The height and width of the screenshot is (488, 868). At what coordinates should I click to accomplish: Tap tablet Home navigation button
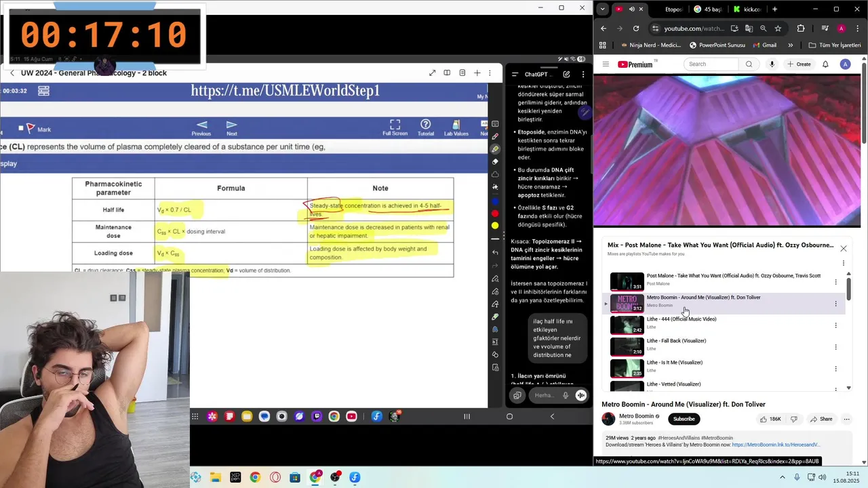(509, 416)
